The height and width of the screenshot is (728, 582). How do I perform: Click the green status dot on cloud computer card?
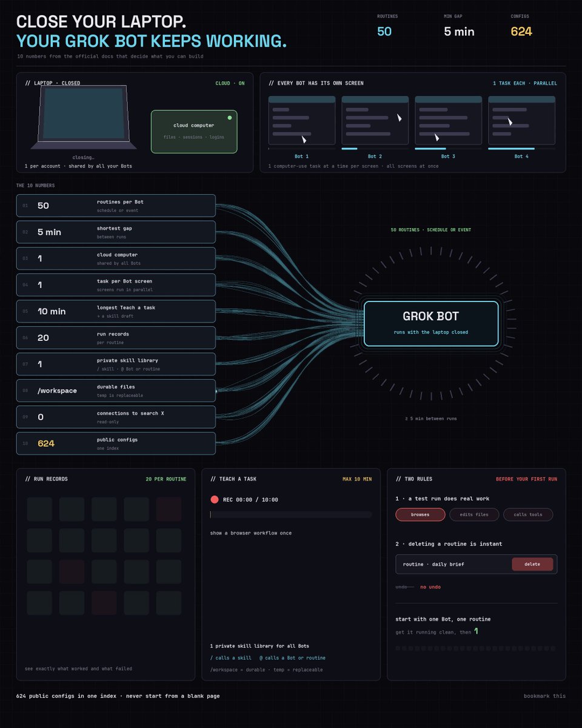tap(229, 118)
